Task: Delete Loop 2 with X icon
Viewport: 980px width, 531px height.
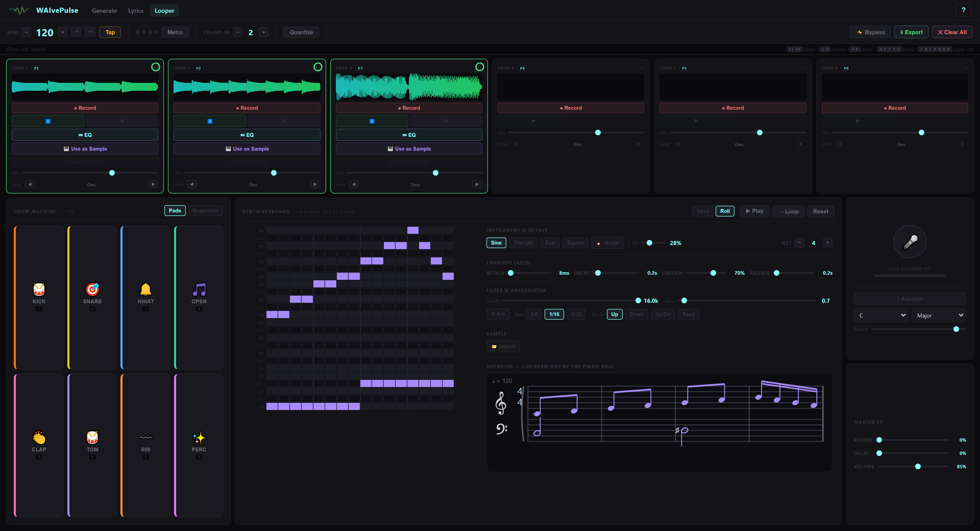Action: click(x=284, y=121)
